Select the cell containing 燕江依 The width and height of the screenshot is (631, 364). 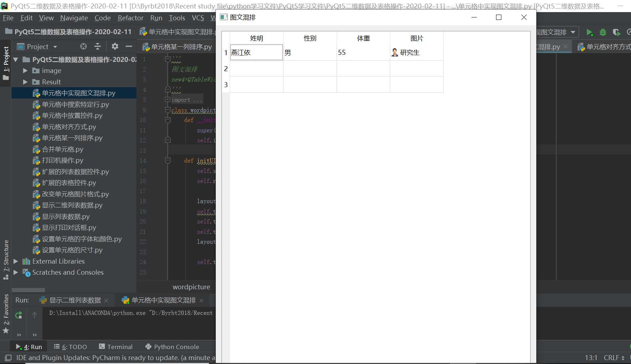click(256, 52)
